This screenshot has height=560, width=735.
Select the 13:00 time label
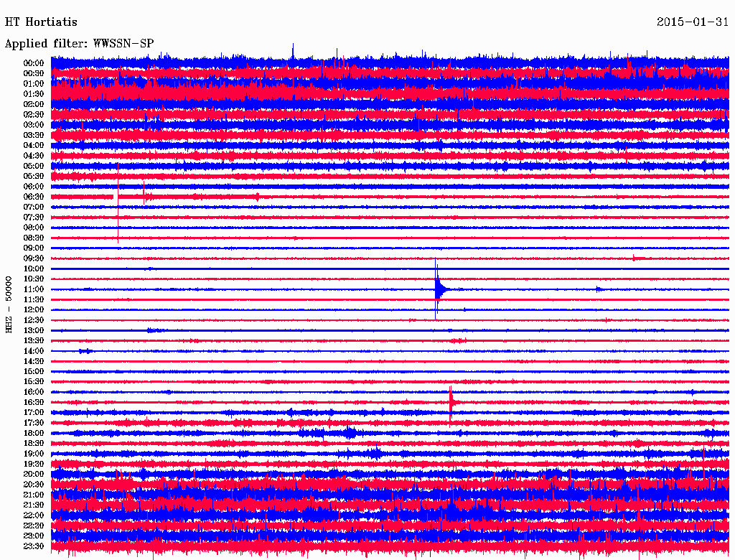tap(34, 331)
